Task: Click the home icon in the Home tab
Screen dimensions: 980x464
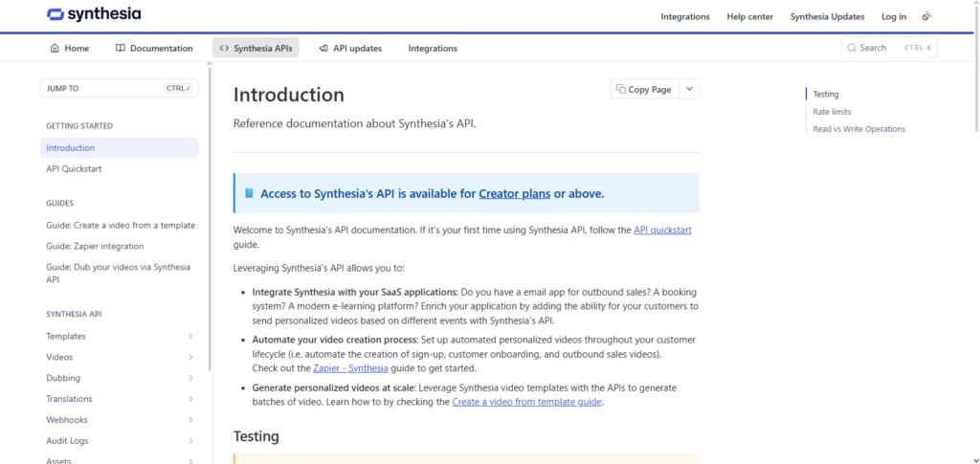Action: click(x=55, y=48)
